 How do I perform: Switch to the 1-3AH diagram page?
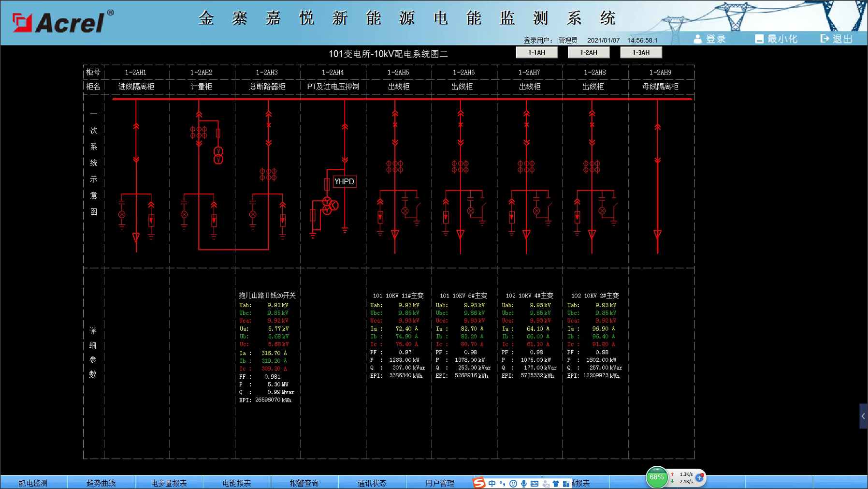pos(641,53)
